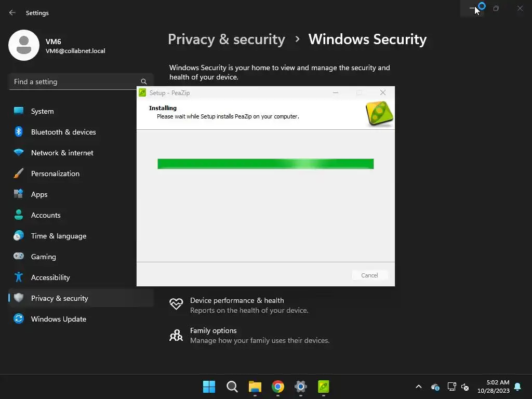The height and width of the screenshot is (399, 532).
Task: Open the notifications bell icon
Action: (x=517, y=387)
